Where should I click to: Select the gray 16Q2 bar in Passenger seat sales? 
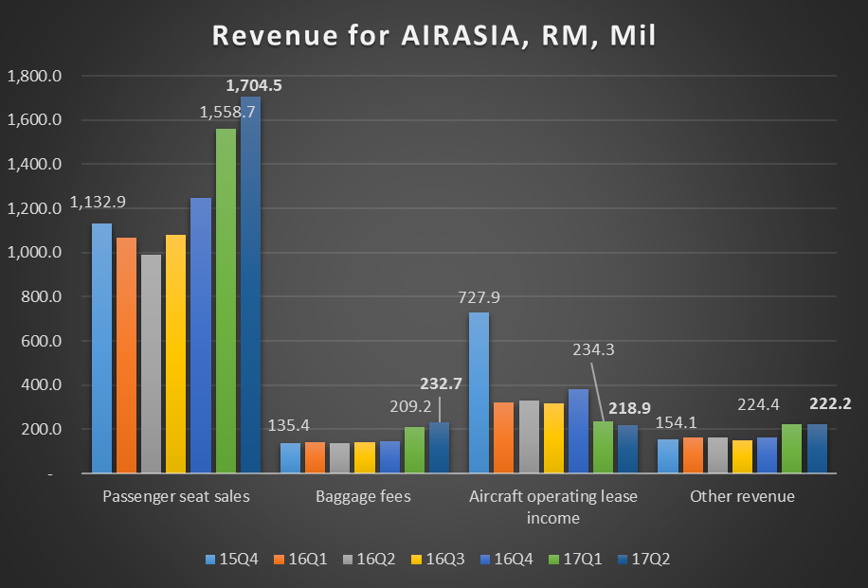(x=151, y=364)
